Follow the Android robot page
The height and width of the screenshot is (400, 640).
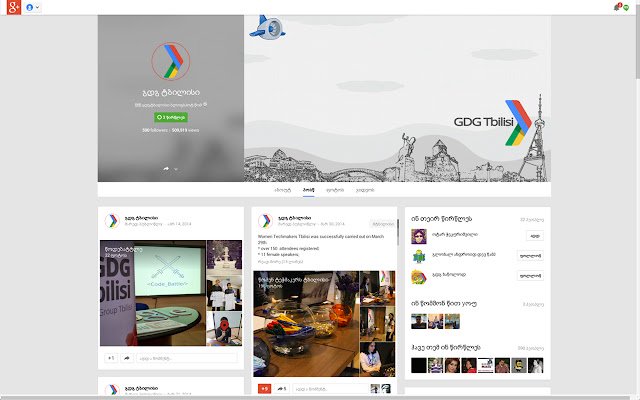(530, 256)
